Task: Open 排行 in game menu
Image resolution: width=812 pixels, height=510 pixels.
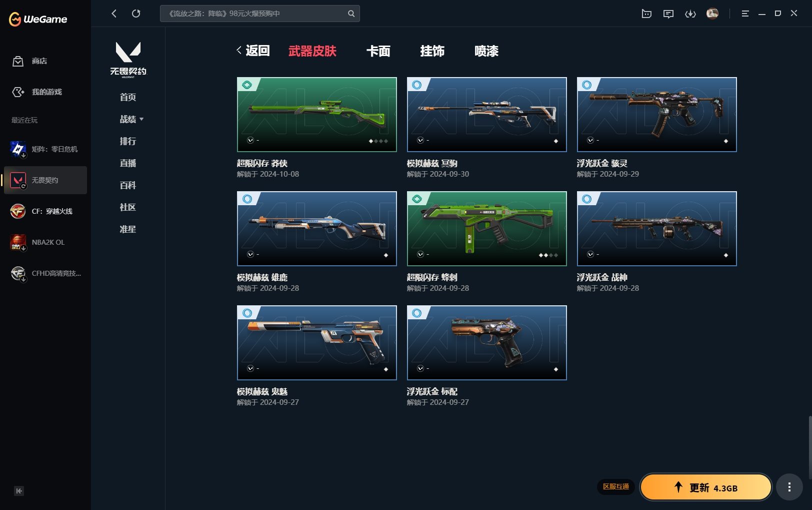Action: tap(128, 141)
